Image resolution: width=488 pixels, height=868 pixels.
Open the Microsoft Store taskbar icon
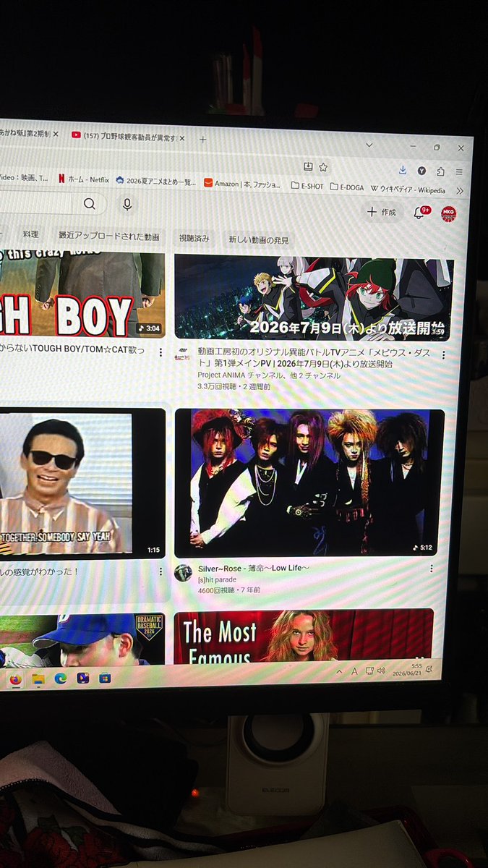pos(105,678)
